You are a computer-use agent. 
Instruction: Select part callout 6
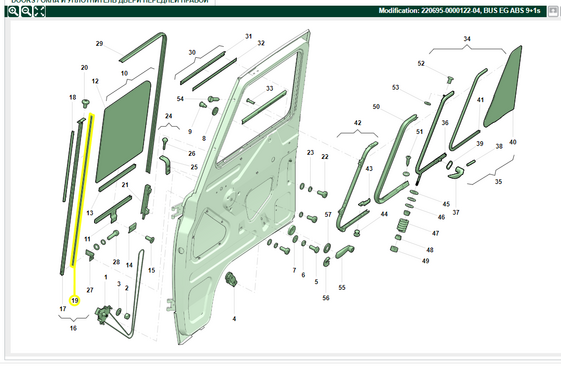click(303, 275)
